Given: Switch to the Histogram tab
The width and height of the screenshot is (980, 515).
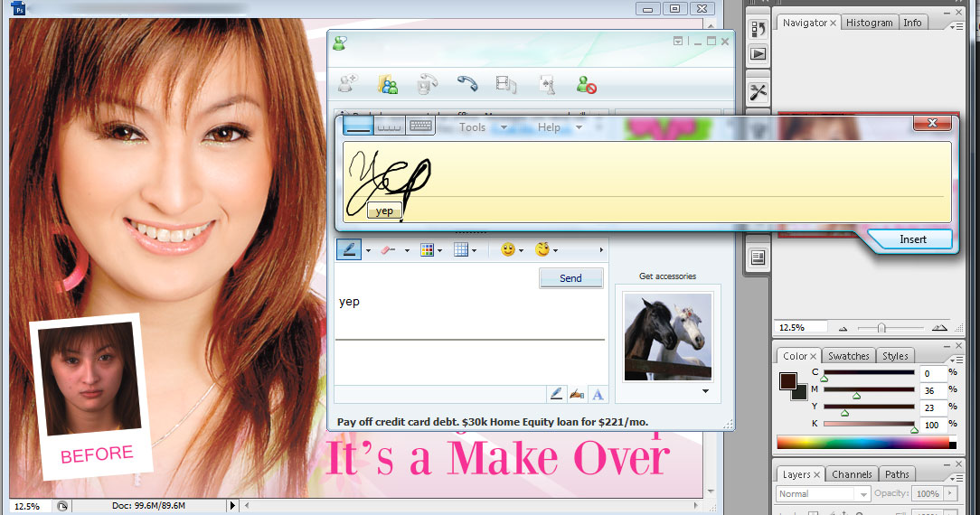Looking at the screenshot, I should pyautogui.click(x=870, y=23).
